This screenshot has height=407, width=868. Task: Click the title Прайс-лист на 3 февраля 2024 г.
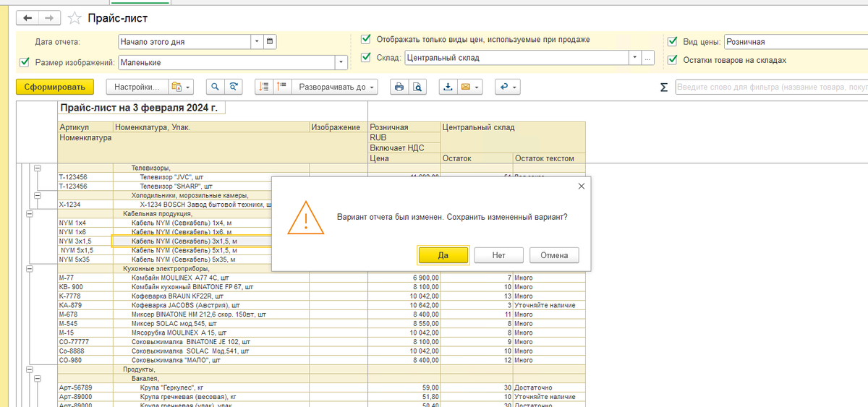pyautogui.click(x=138, y=108)
